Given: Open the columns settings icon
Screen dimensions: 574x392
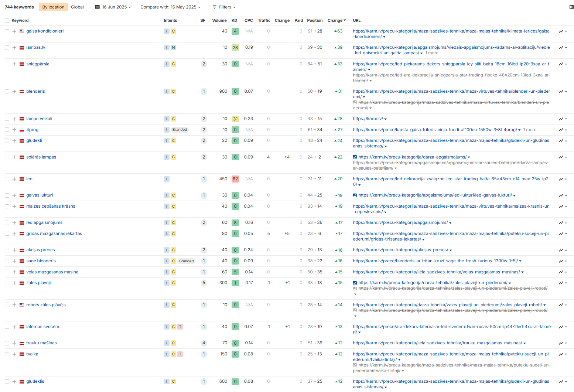Looking at the screenshot, I should click(571, 7).
